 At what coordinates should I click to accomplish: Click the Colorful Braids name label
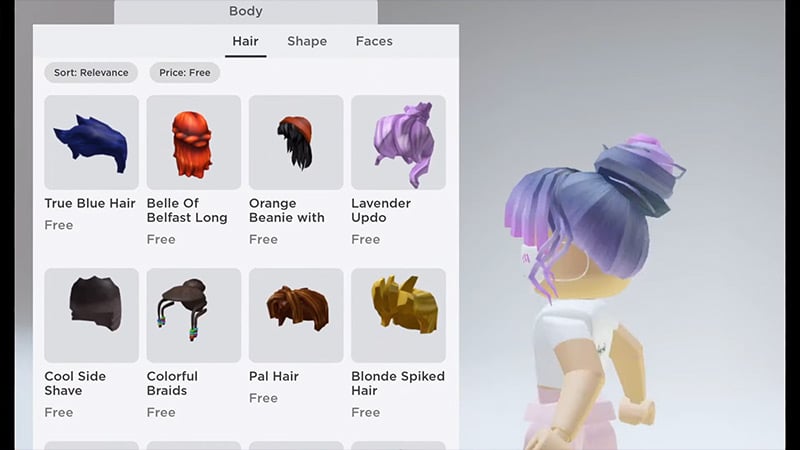[x=172, y=383]
